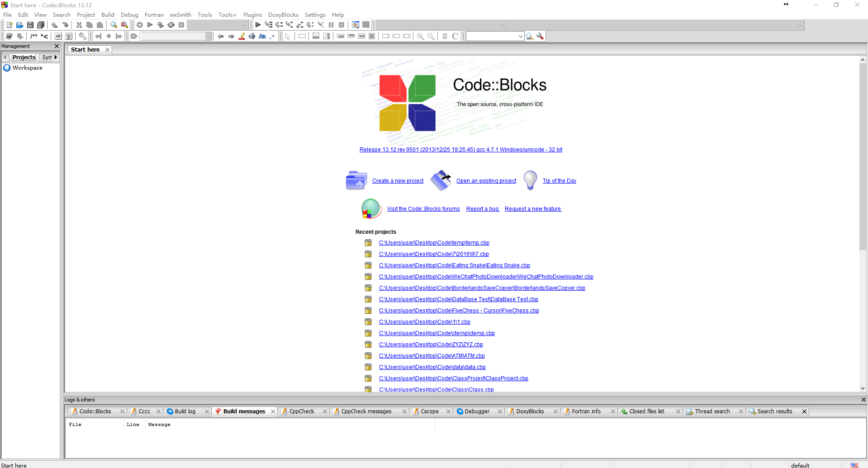Click the Save file floppy icon

(30, 25)
